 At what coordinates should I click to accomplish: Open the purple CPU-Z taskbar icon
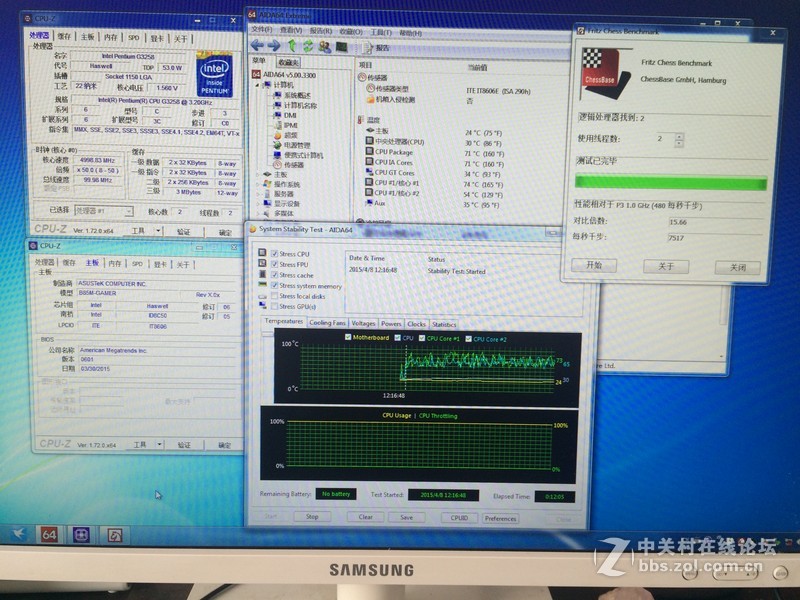click(81, 535)
